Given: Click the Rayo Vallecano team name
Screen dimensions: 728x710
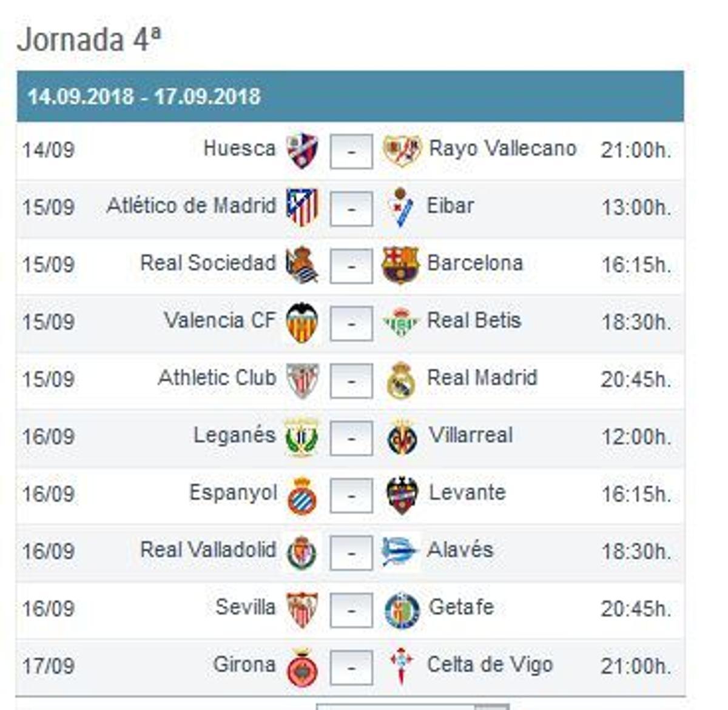Looking at the screenshot, I should click(504, 149).
